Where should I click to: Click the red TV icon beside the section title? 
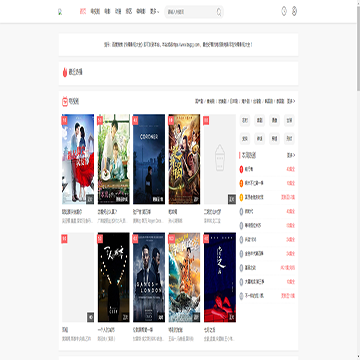(x=65, y=101)
